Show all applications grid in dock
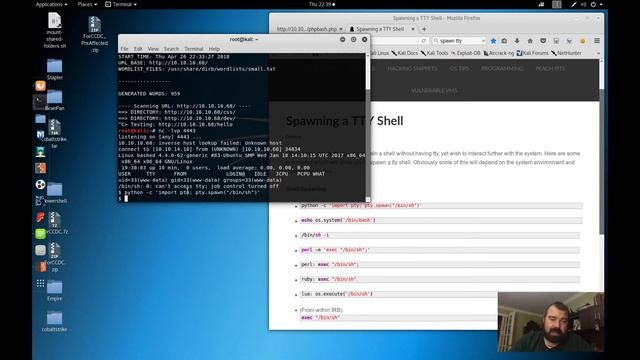 pyautogui.click(x=40, y=283)
